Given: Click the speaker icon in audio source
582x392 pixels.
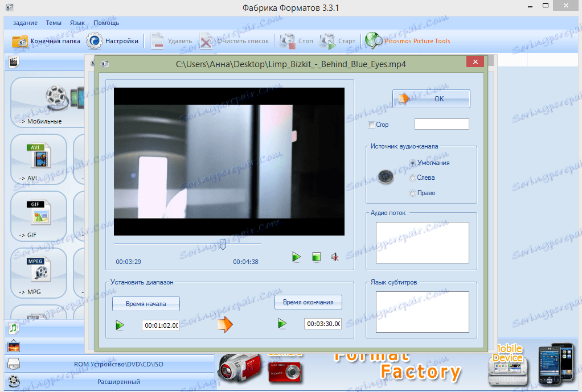Looking at the screenshot, I should pyautogui.click(x=386, y=178).
